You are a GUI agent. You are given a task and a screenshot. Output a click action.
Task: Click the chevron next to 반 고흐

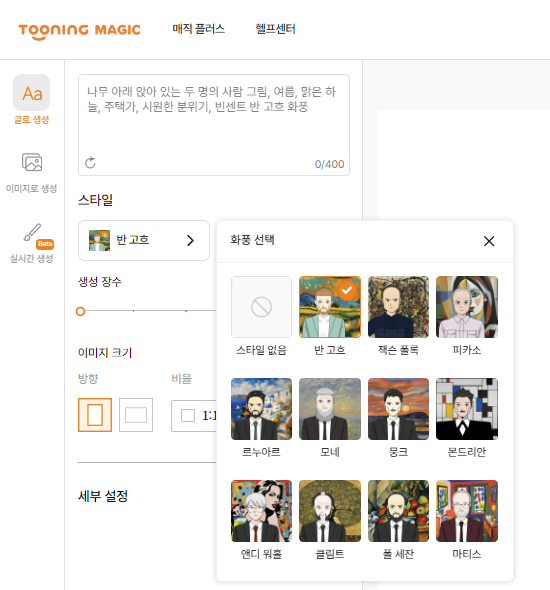pyautogui.click(x=190, y=240)
